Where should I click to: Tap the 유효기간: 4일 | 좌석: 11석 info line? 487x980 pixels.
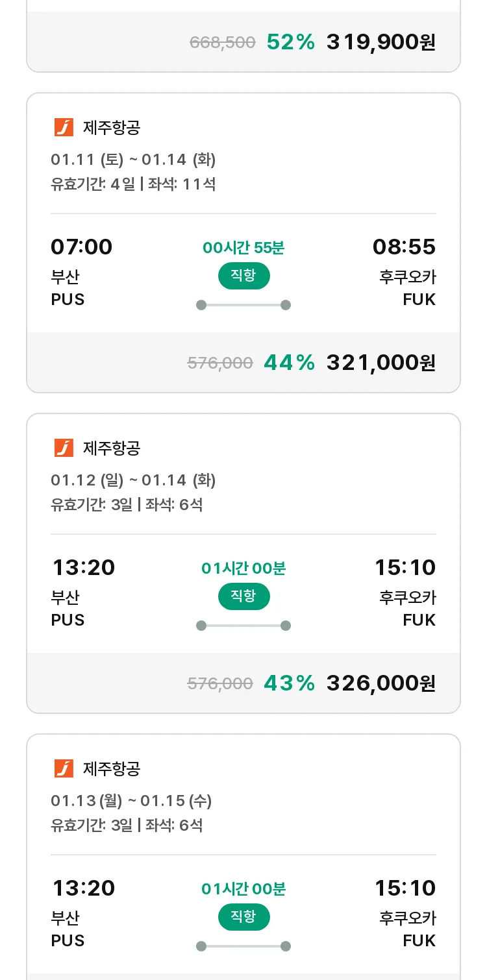click(x=133, y=184)
